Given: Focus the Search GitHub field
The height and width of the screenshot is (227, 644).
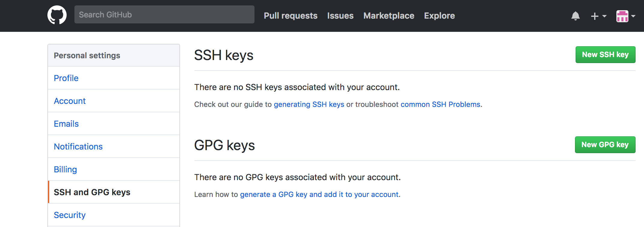Looking at the screenshot, I should pyautogui.click(x=164, y=14).
